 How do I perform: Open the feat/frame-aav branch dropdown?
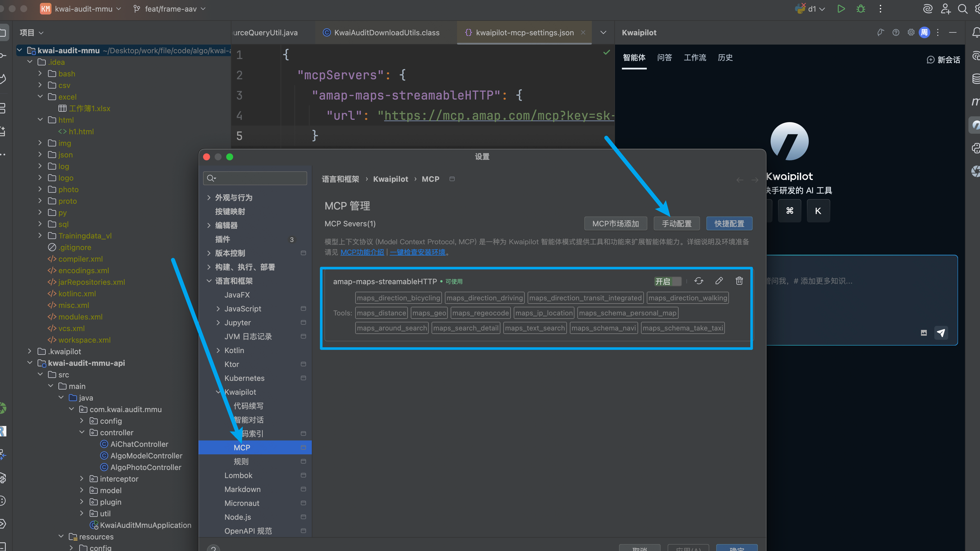coord(170,9)
